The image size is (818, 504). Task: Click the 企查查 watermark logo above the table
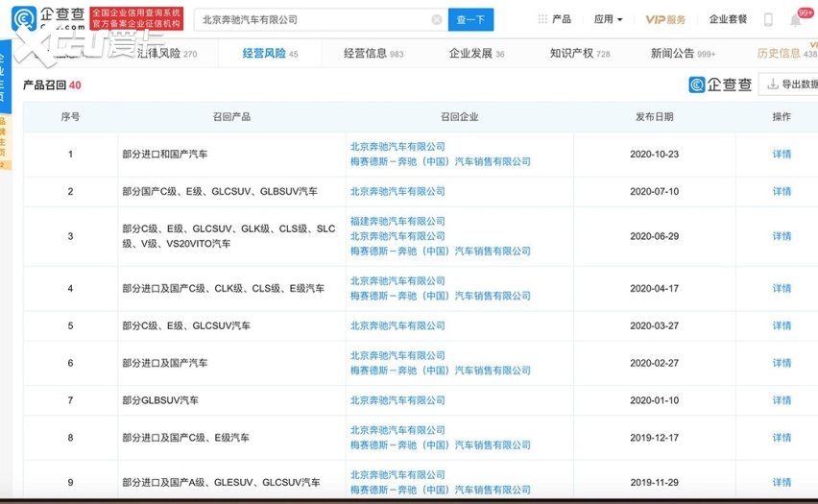pyautogui.click(x=720, y=84)
